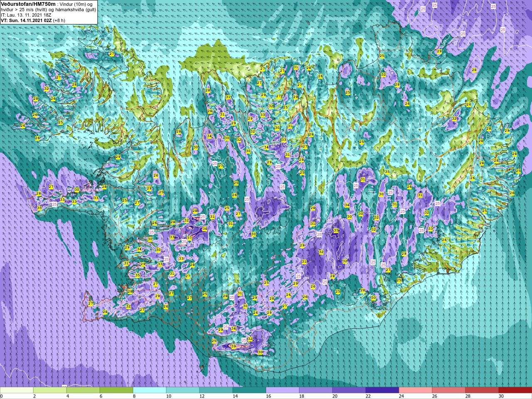Click legend scale tick label '10'
532x399 pixels.
click(169, 396)
